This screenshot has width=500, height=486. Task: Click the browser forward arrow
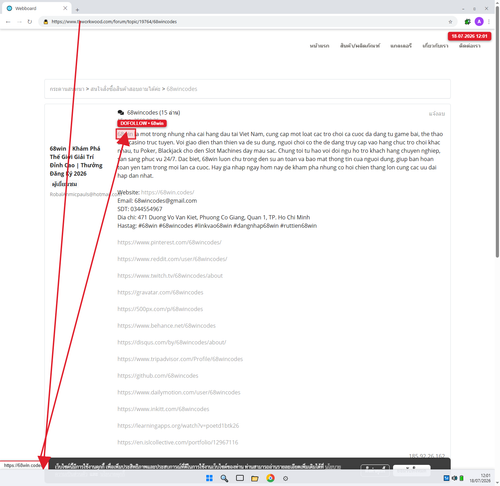[x=19, y=22]
